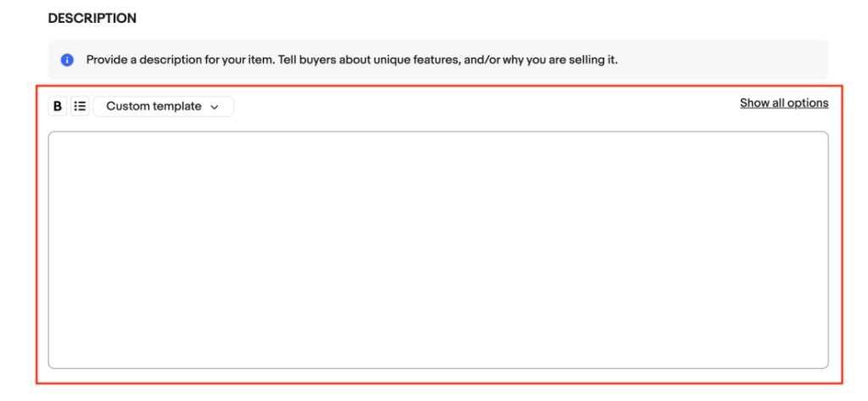Expand the chevron beside Custom template
The width and height of the screenshot is (868, 401).
[214, 107]
